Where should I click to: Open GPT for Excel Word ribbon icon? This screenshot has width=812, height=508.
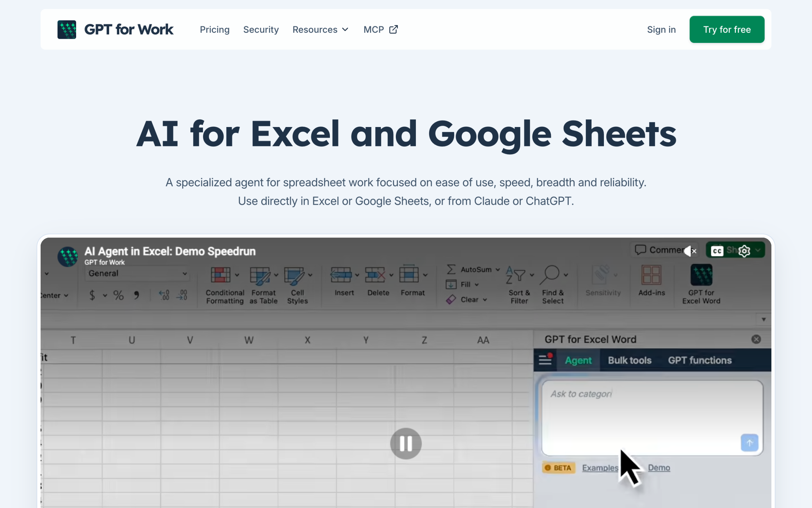click(701, 275)
